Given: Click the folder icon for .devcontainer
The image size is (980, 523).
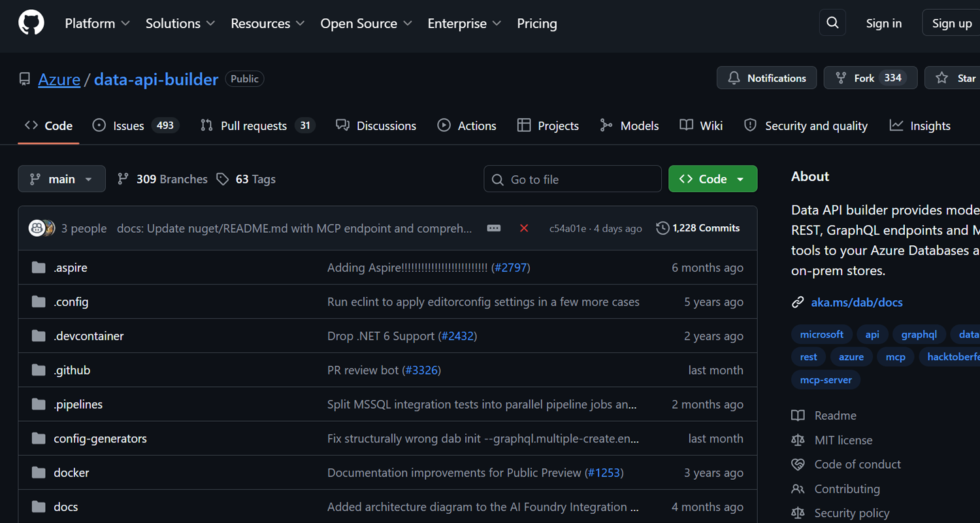Looking at the screenshot, I should coord(39,336).
